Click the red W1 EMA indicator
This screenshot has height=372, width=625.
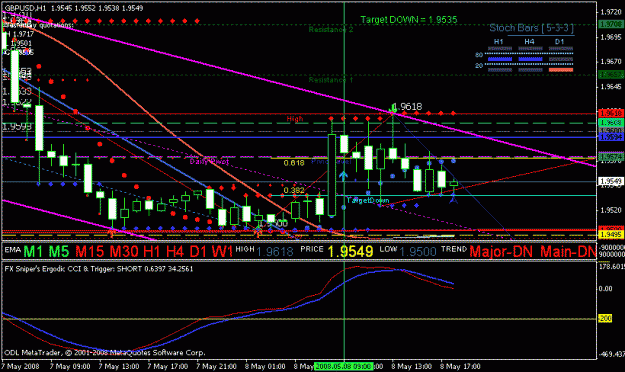pos(222,251)
